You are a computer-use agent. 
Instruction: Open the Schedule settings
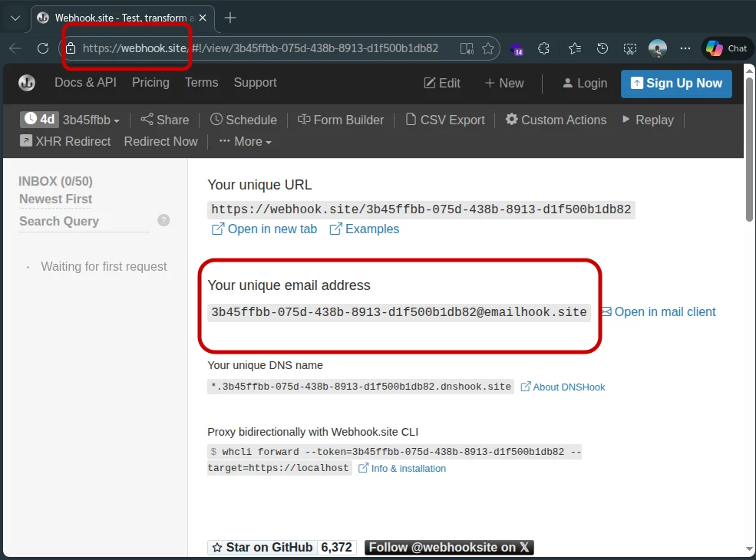pyautogui.click(x=243, y=120)
